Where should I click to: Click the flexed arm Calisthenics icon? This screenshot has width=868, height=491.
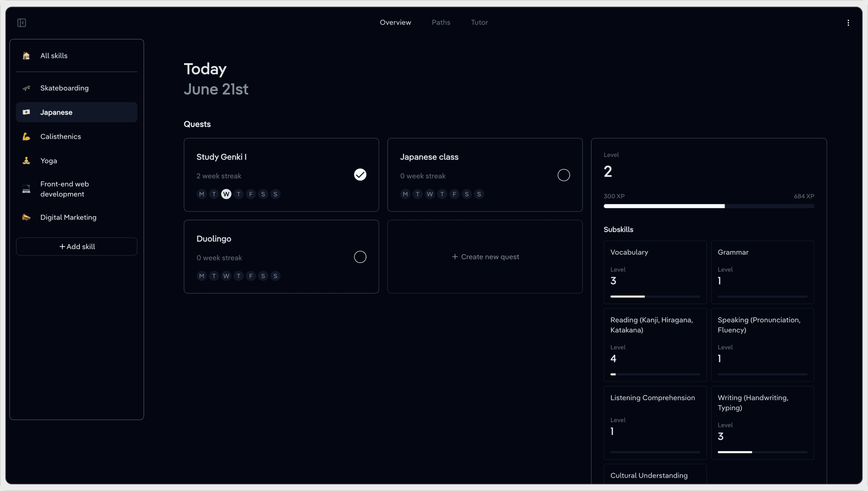(26, 136)
